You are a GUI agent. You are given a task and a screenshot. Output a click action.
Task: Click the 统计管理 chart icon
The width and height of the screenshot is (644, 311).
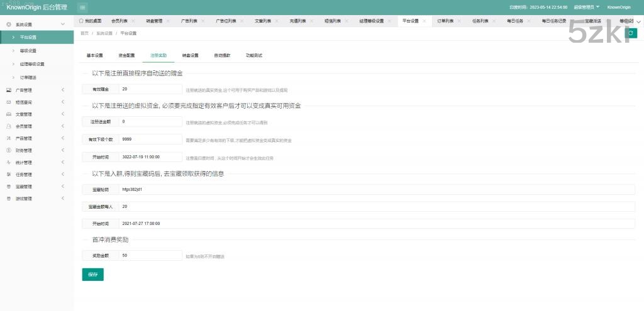9,162
